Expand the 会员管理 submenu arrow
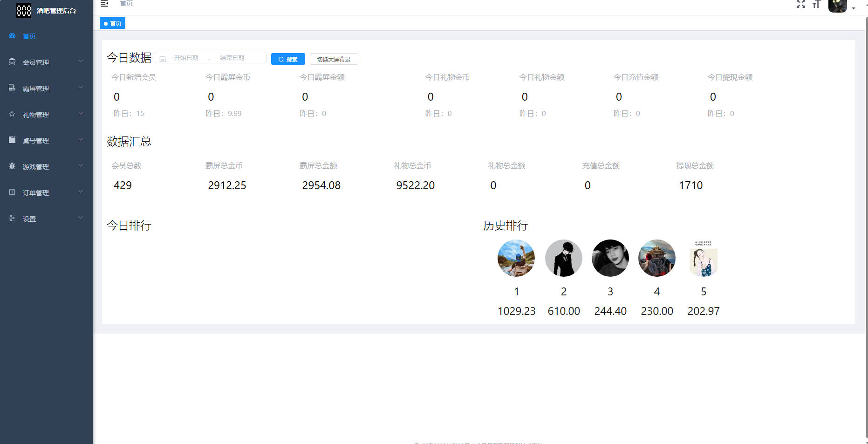Viewport: 868px width, 444px height. 81,61
